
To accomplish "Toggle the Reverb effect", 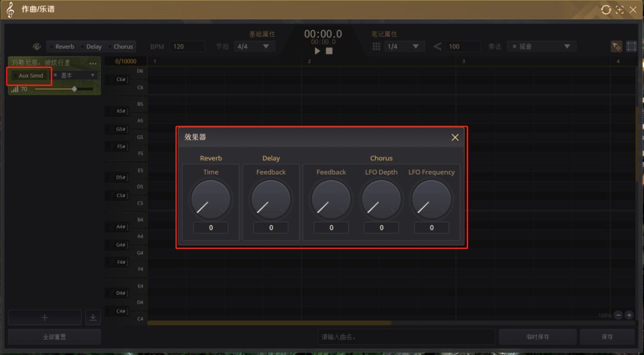I will point(62,46).
